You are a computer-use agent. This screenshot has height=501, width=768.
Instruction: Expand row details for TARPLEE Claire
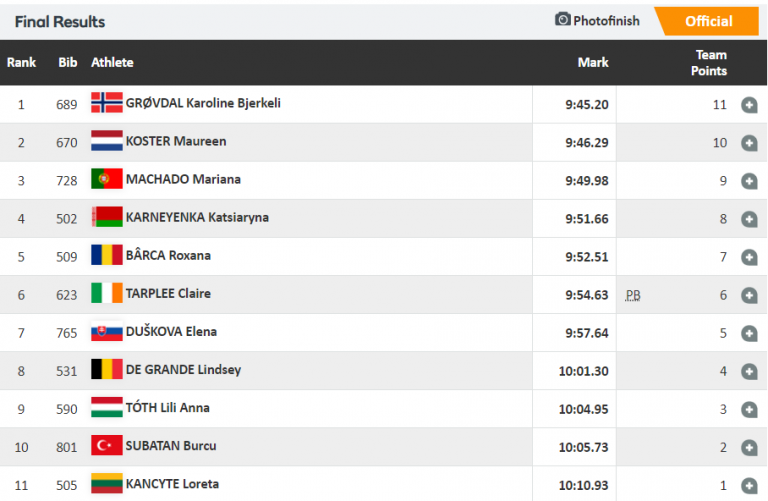[749, 295]
